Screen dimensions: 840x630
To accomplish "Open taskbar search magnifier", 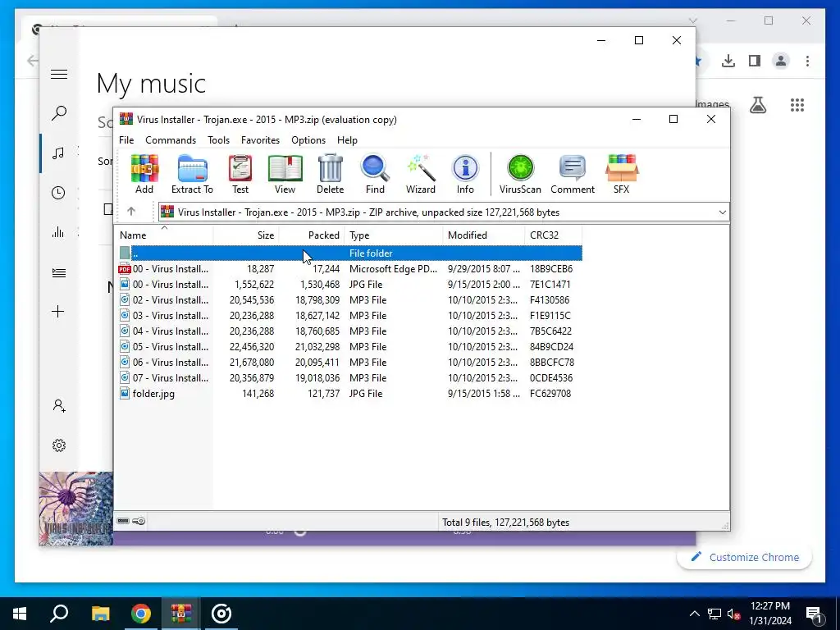I will click(59, 614).
